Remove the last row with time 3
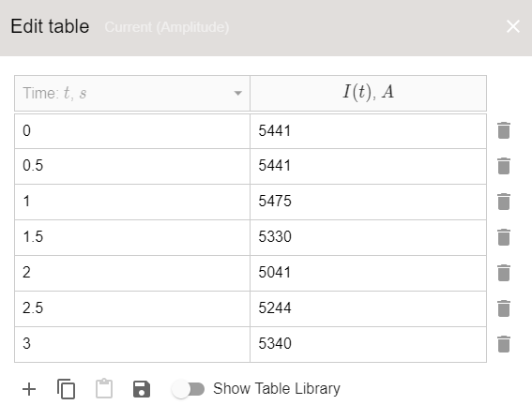532x405 pixels. click(x=504, y=344)
